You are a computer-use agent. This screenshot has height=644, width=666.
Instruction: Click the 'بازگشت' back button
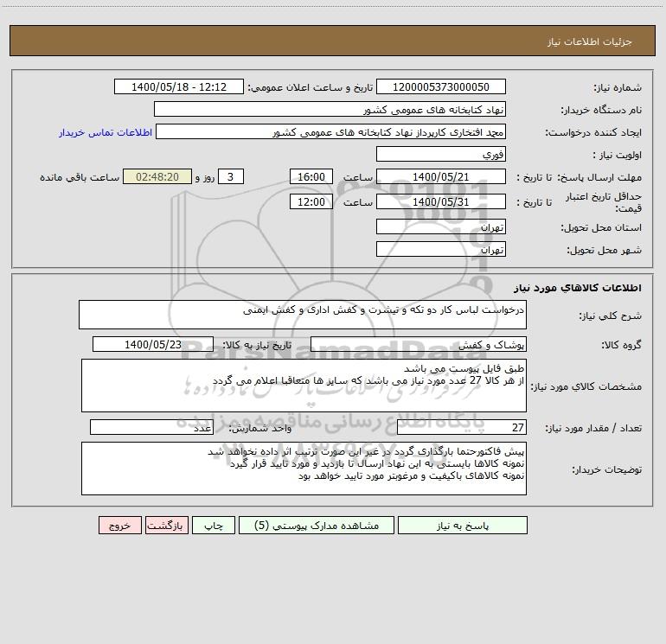[x=166, y=526]
